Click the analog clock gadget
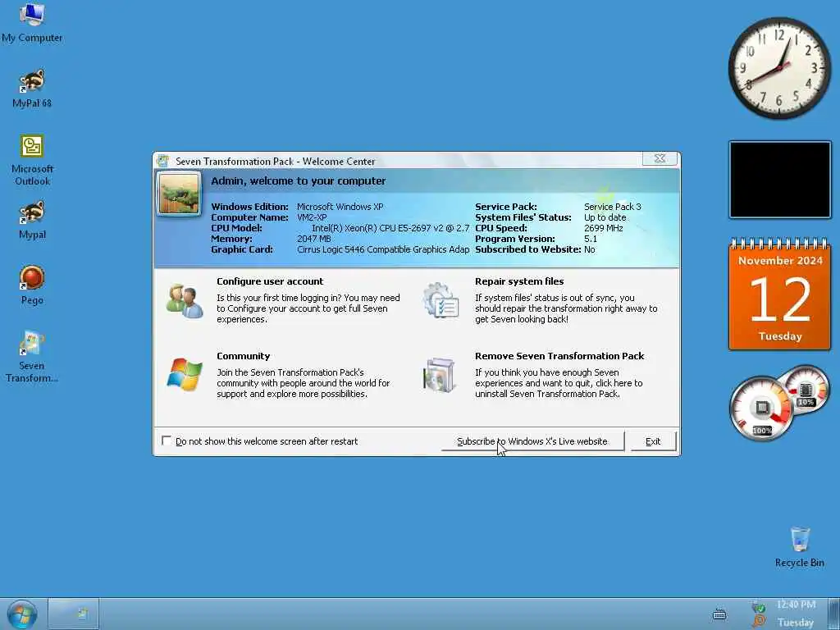 coord(779,68)
